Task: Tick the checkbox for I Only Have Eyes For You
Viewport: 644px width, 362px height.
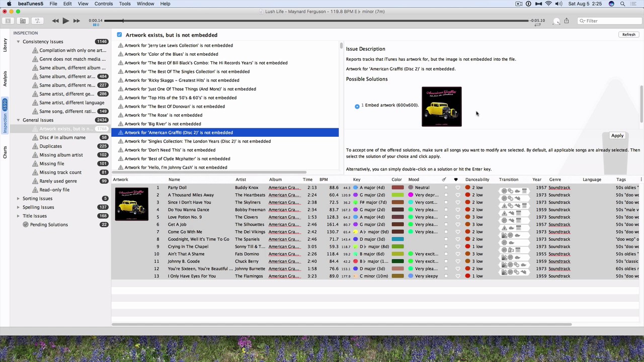Action: point(446,276)
